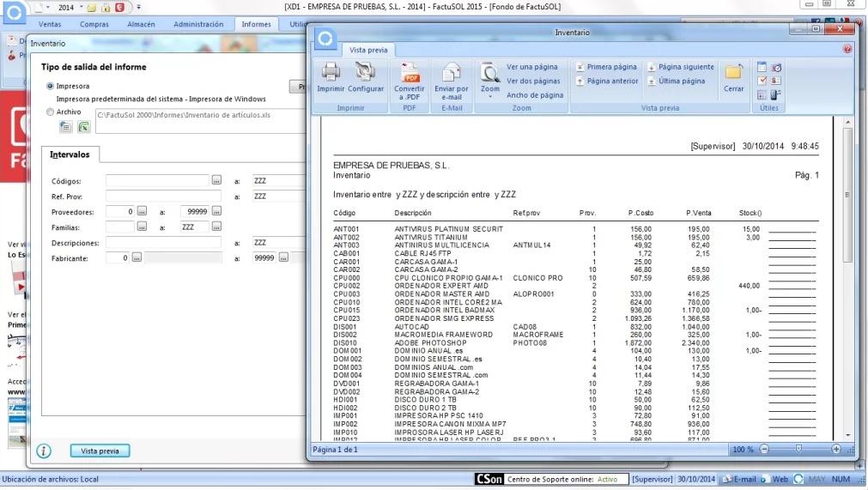Click zoom out minus button in status bar
The width and height of the screenshot is (868, 490).
click(x=764, y=449)
